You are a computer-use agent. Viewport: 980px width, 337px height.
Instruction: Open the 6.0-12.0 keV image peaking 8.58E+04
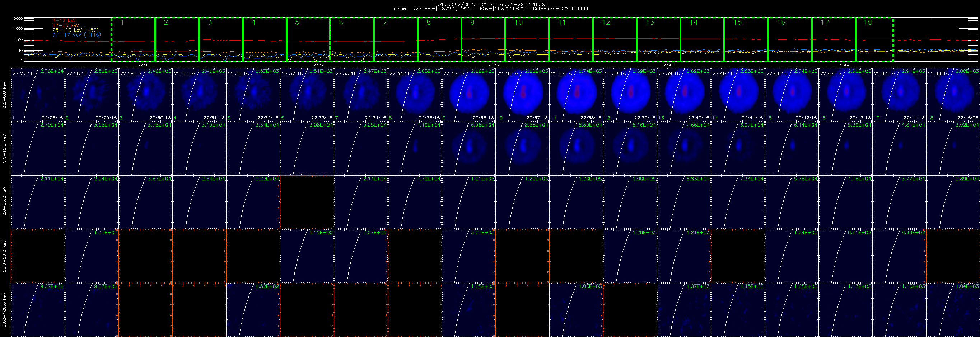click(x=522, y=148)
